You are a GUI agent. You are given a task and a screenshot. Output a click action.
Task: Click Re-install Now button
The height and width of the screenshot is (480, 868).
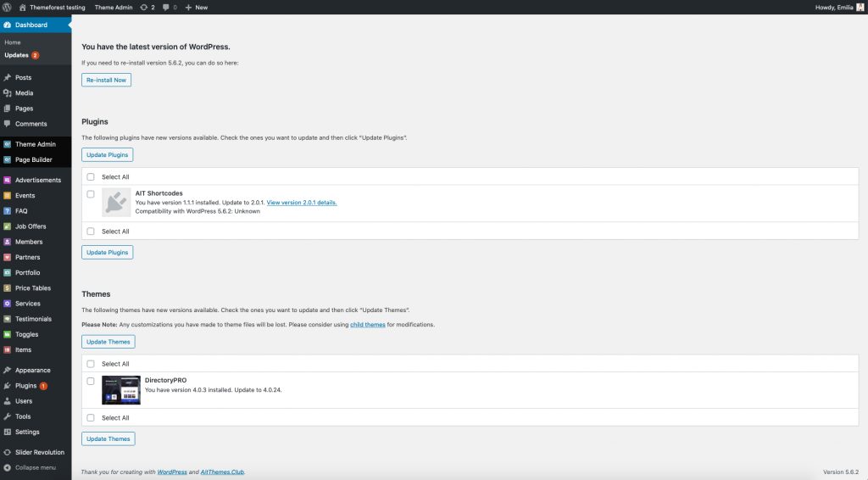(x=106, y=80)
